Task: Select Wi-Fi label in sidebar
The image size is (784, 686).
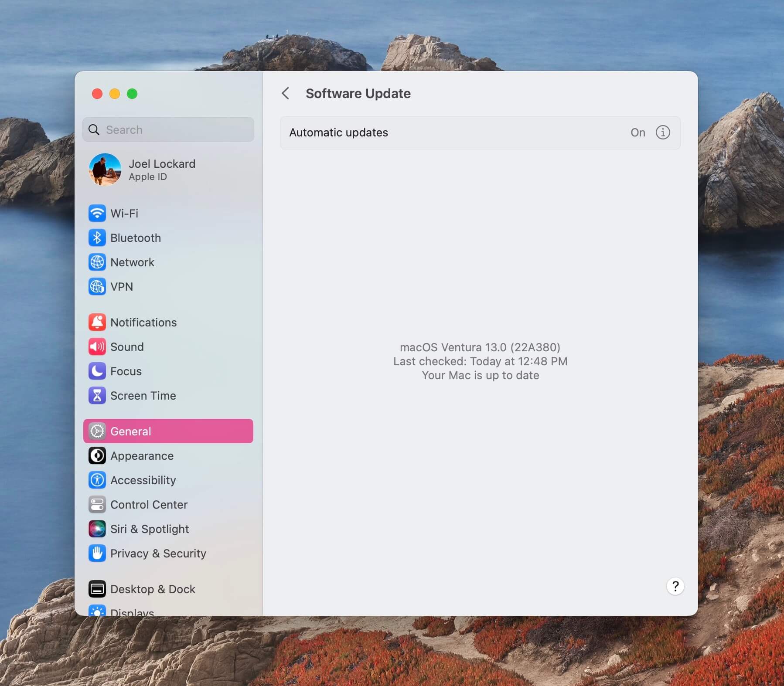Action: [124, 213]
